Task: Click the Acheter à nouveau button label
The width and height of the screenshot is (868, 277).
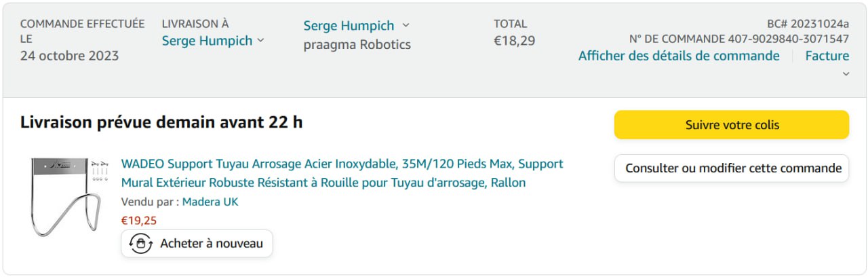Action: click(x=212, y=243)
